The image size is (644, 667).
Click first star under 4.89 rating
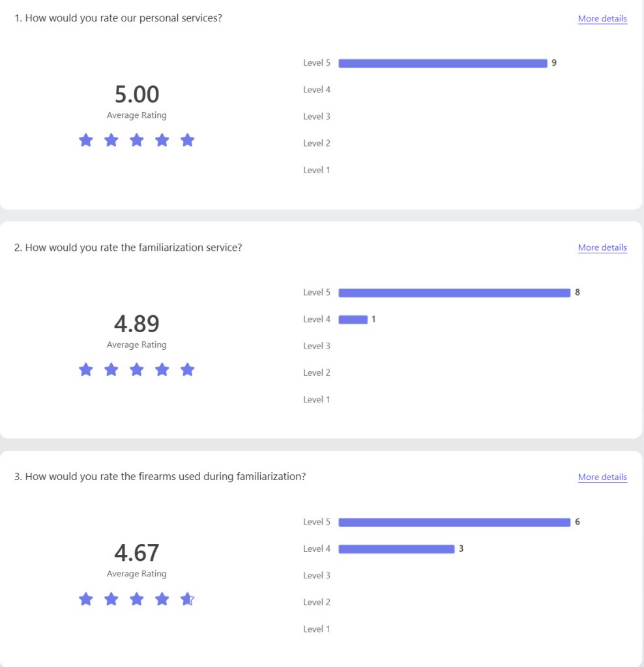click(x=86, y=369)
